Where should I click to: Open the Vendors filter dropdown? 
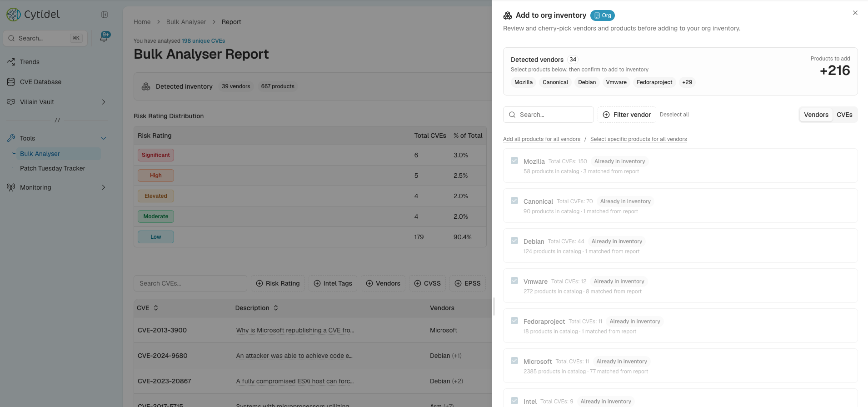383,283
